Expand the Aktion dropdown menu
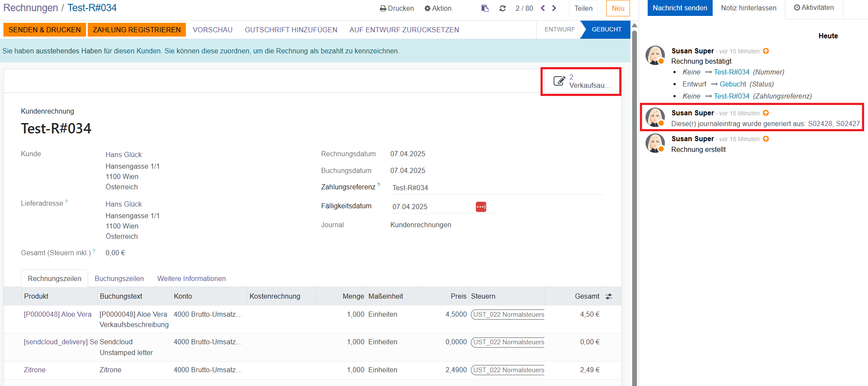This screenshot has height=386, width=868. pyautogui.click(x=438, y=8)
